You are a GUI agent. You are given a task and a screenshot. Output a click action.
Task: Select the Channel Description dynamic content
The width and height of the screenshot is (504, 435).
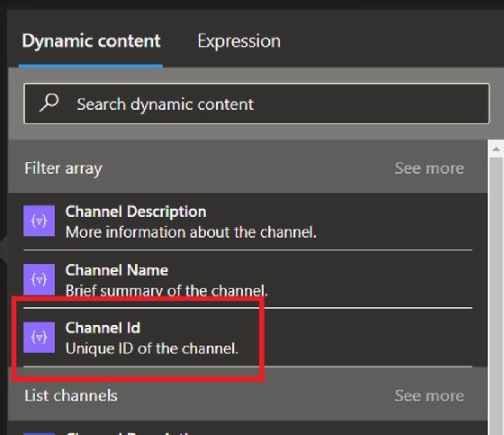pos(247,222)
